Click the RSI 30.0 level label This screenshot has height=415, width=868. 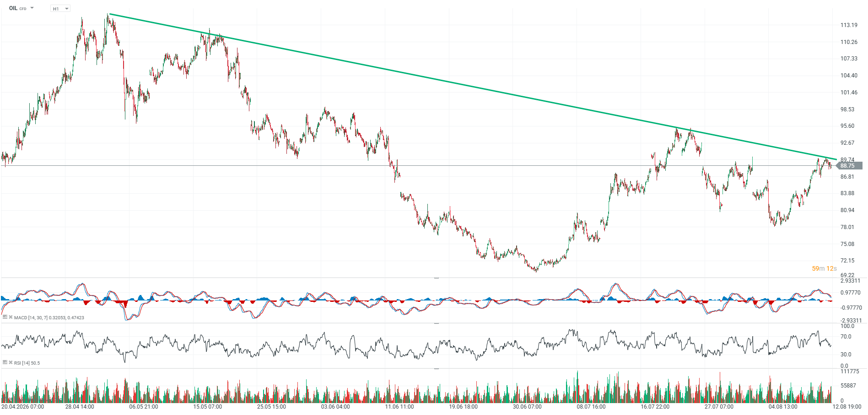[846, 355]
